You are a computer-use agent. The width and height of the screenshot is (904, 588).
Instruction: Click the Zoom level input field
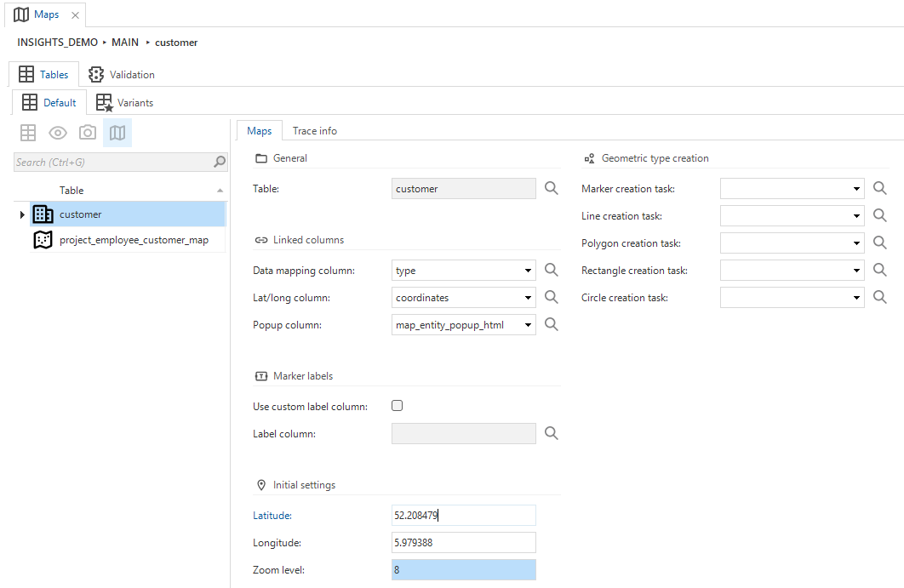click(464, 569)
